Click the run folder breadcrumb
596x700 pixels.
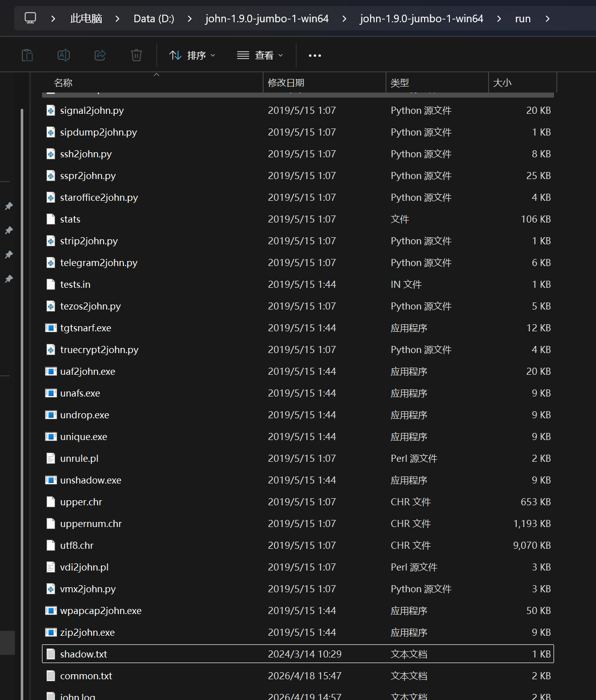(523, 19)
